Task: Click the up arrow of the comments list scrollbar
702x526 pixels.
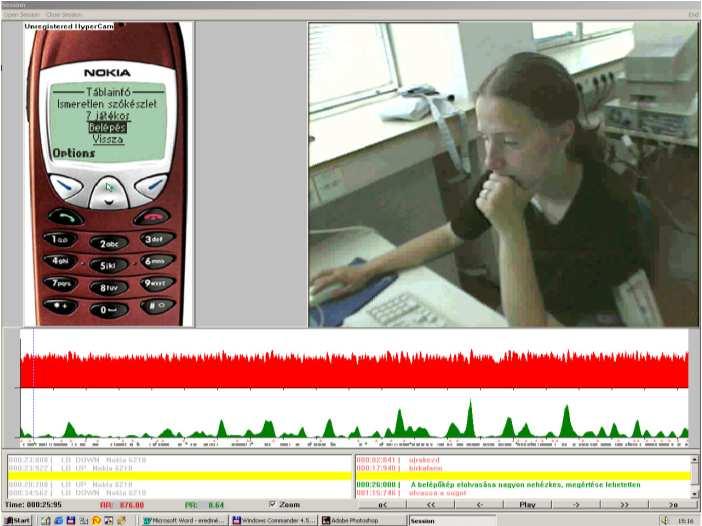Action: pyautogui.click(x=694, y=459)
